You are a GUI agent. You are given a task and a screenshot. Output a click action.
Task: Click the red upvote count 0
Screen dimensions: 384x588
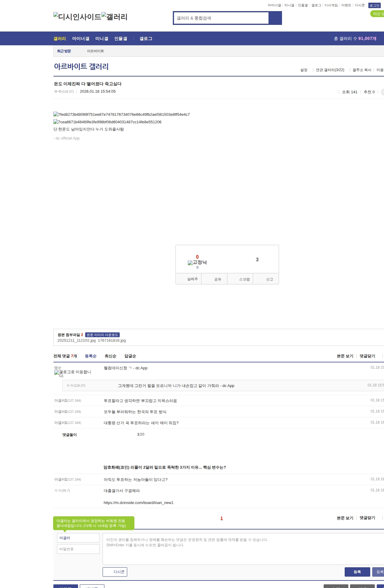tap(197, 257)
